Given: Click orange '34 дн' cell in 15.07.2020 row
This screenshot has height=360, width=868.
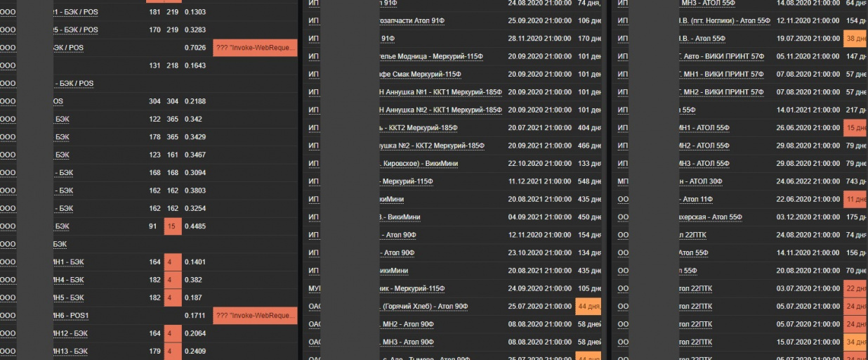Looking at the screenshot, I should [x=855, y=342].
